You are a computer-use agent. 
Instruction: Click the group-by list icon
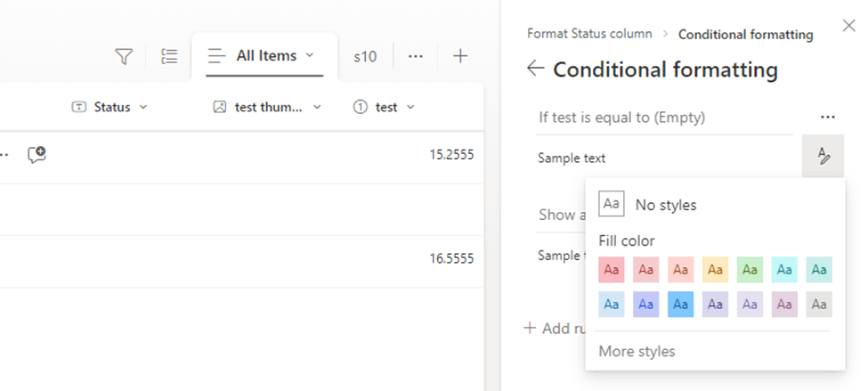(x=169, y=56)
